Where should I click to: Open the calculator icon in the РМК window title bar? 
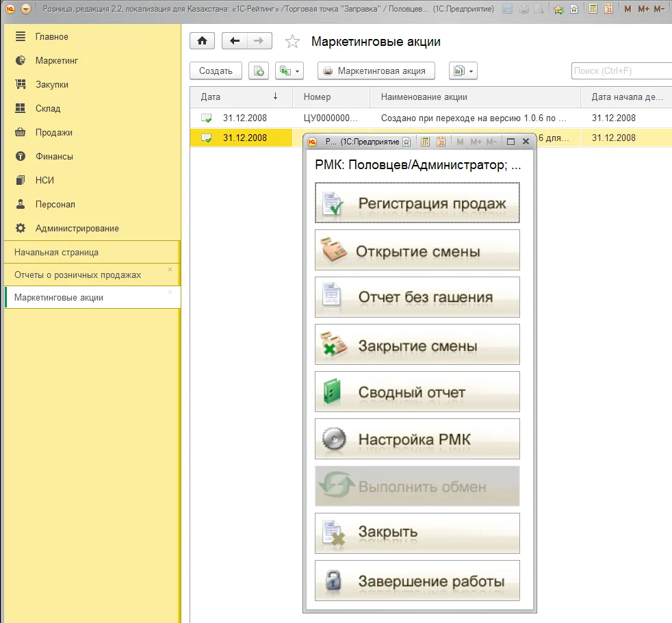pyautogui.click(x=425, y=142)
